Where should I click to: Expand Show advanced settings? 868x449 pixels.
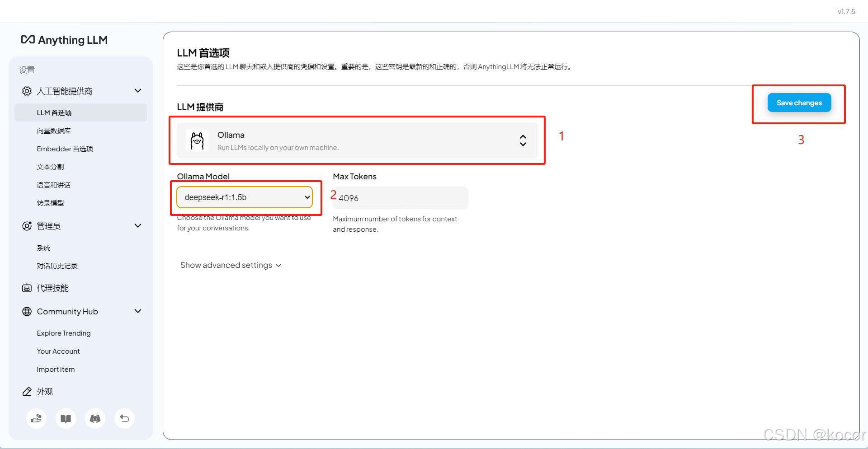(231, 265)
